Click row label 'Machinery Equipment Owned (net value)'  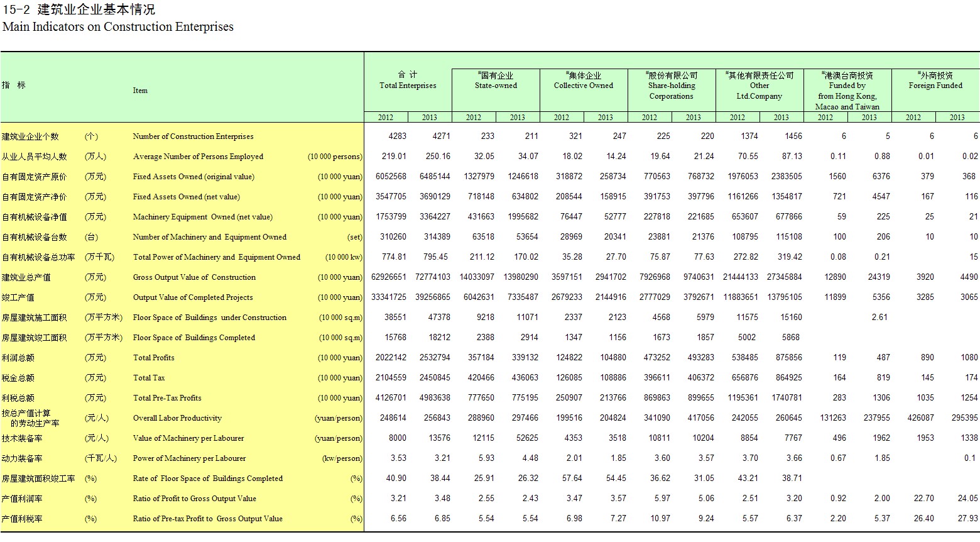click(x=203, y=217)
